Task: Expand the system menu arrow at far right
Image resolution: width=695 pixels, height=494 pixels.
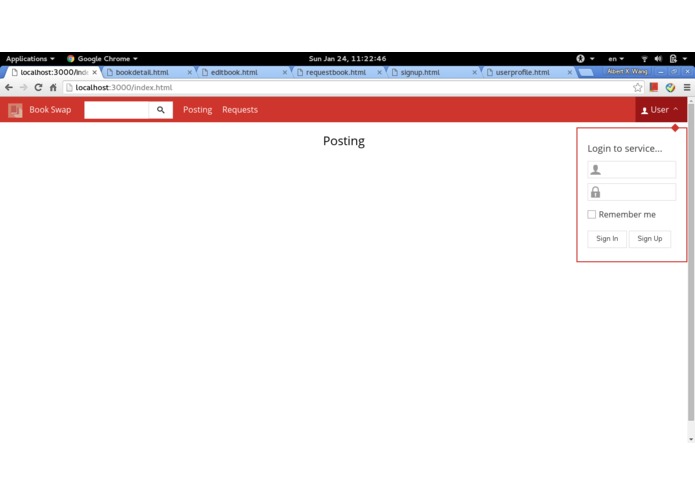Action: [685, 58]
